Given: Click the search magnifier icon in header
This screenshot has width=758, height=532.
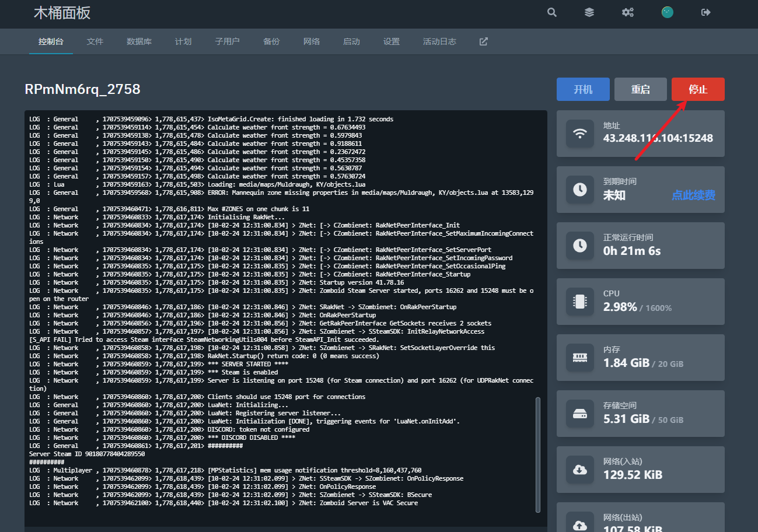Looking at the screenshot, I should [x=551, y=12].
